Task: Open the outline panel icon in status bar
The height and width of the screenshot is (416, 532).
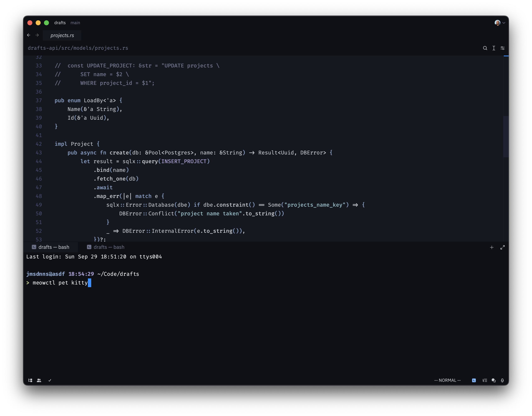Action: pyautogui.click(x=485, y=380)
